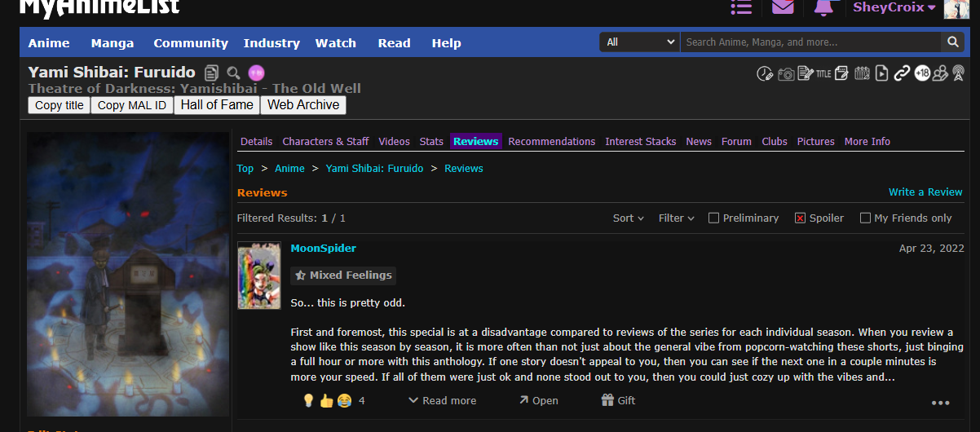This screenshot has height=432, width=980.
Task: Switch to the Forum tab
Action: [736, 142]
